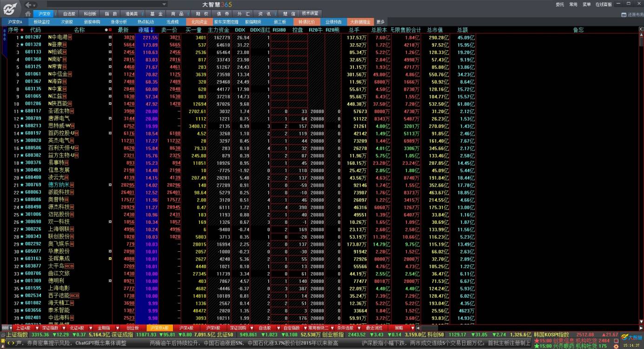Toggle favorite star for 001328 登康
644x349 pixels.
pos(21,45)
